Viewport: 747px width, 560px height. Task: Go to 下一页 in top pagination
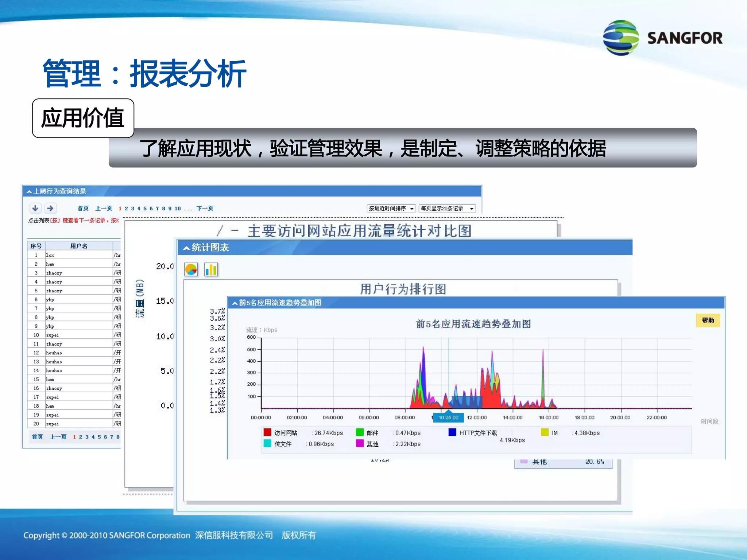point(205,209)
